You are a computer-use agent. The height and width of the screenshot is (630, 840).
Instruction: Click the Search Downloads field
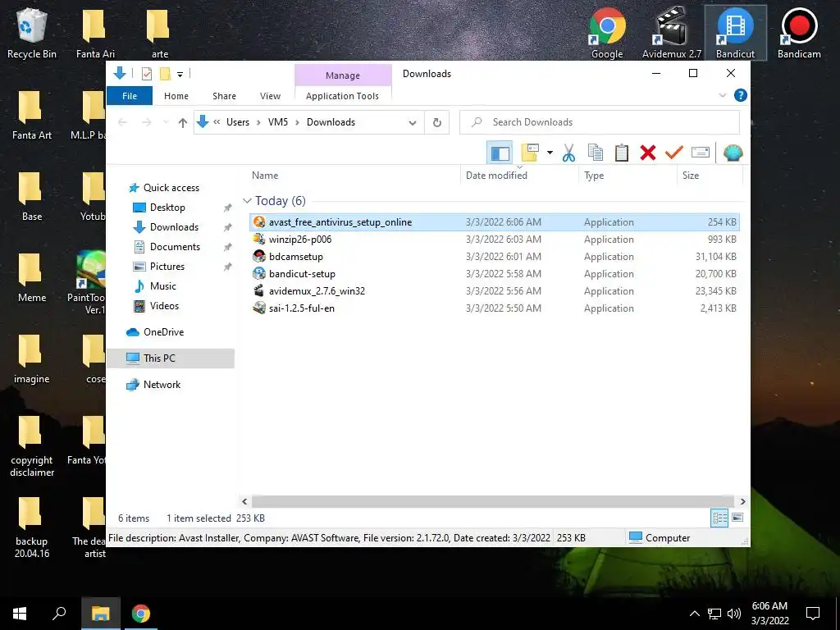click(600, 122)
